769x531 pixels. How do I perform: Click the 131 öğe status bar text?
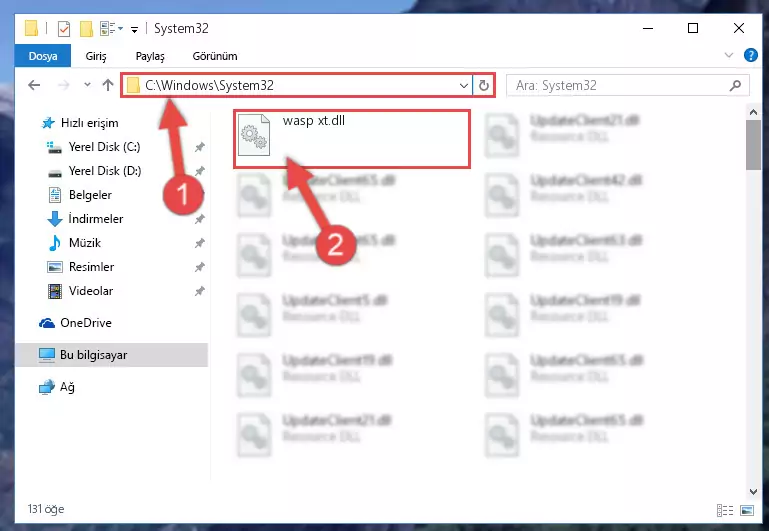(x=46, y=509)
